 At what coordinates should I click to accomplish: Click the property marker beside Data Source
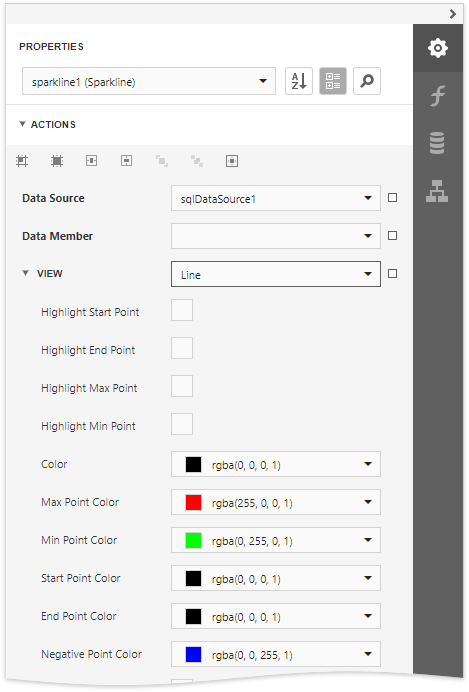[392, 198]
